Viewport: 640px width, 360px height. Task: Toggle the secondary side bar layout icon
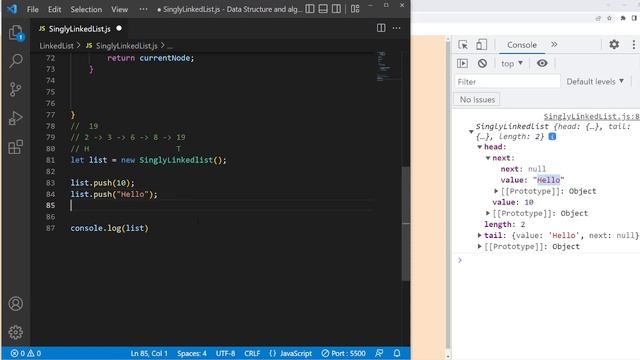[336, 9]
